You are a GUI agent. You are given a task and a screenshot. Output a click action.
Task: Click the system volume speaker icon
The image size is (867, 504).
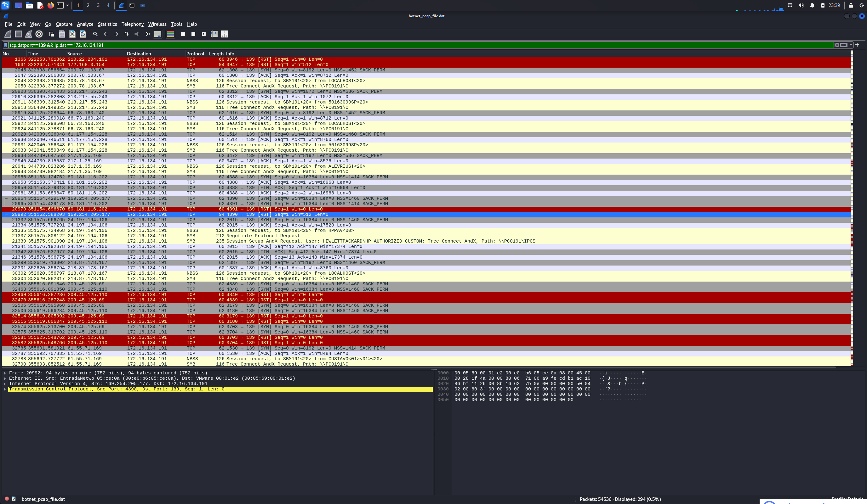[801, 5]
